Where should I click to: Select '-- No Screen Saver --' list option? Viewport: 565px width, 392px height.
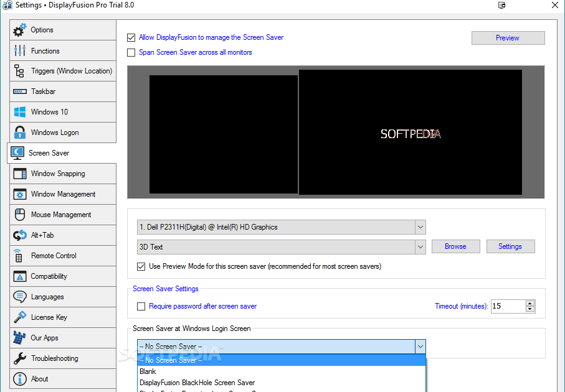(x=282, y=360)
